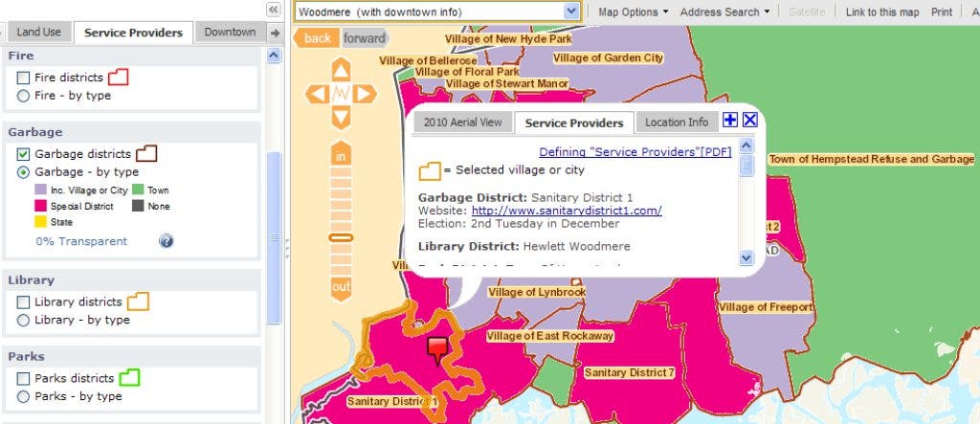980x424 pixels.
Task: Pan the map left with arrow
Action: 317,94
